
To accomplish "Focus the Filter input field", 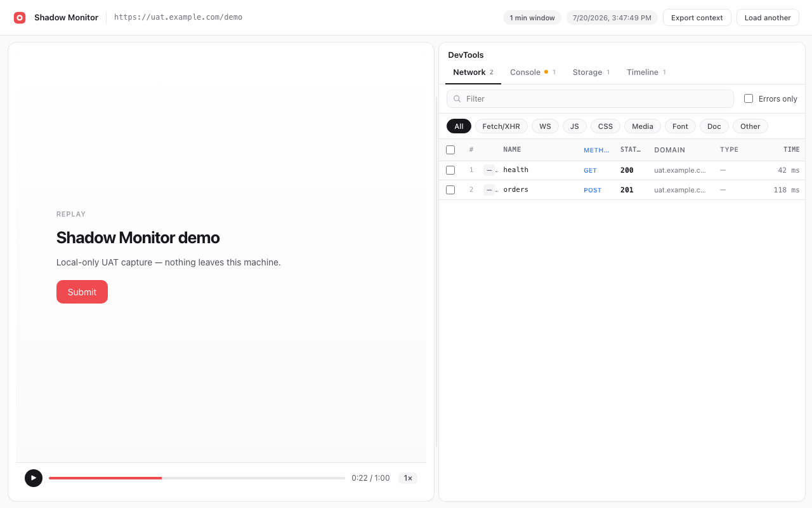I will pos(590,98).
